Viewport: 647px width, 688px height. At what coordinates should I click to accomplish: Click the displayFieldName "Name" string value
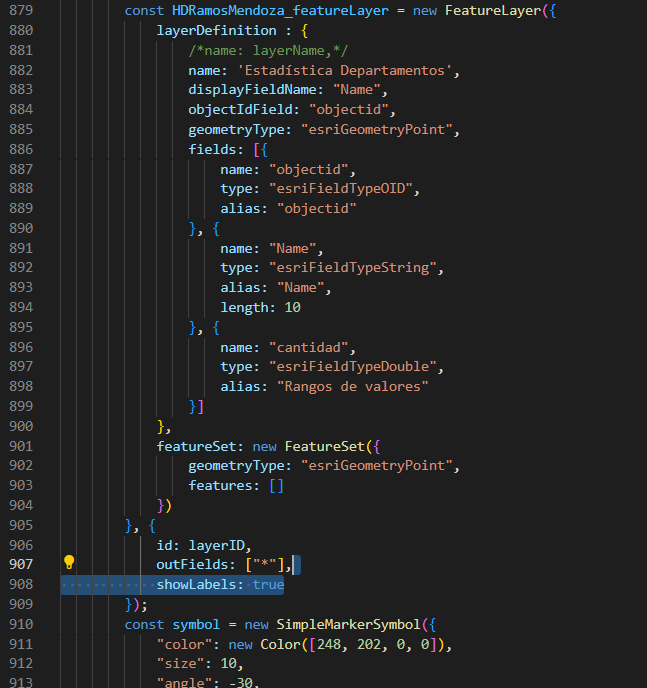coord(356,90)
